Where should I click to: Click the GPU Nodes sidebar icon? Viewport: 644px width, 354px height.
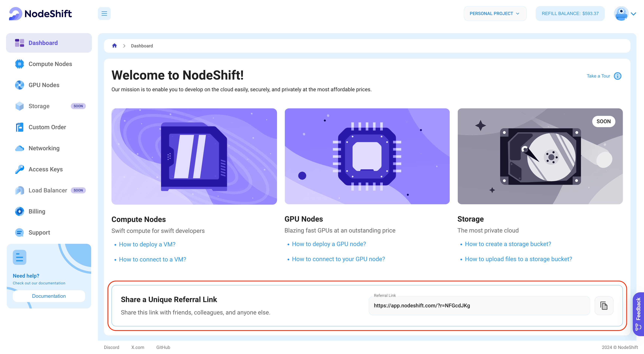pos(19,85)
